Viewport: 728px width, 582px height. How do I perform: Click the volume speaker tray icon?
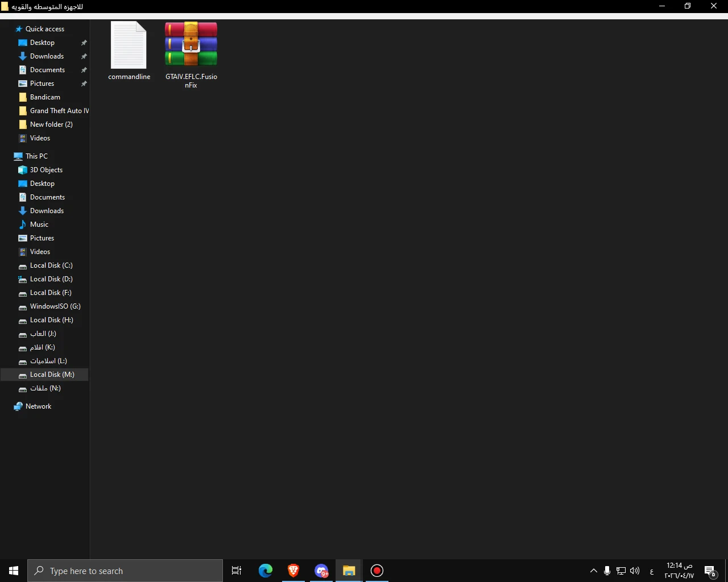[635, 571]
